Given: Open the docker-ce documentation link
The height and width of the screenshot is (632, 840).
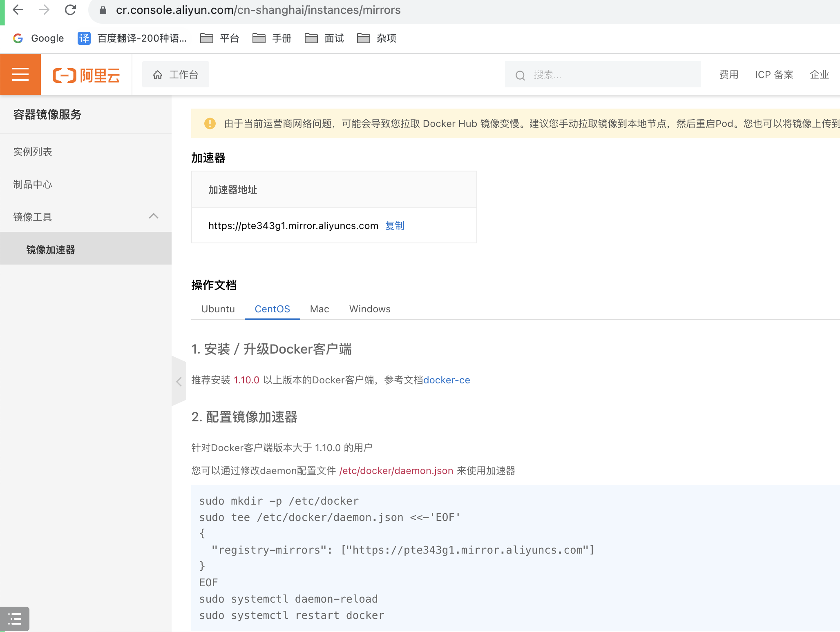Looking at the screenshot, I should pyautogui.click(x=447, y=380).
